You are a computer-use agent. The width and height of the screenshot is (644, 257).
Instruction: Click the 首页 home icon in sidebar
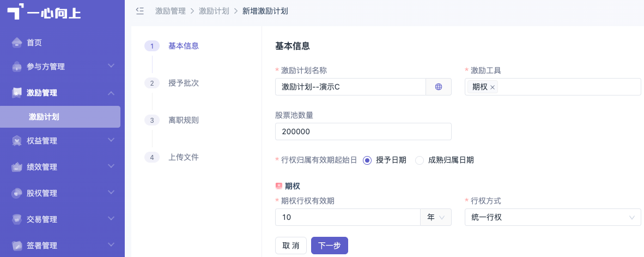(17, 43)
